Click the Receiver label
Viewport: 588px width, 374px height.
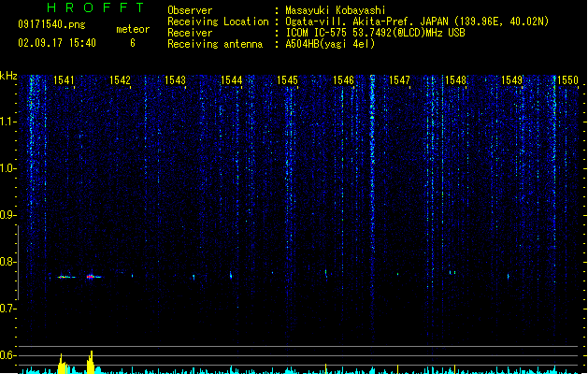[x=190, y=33]
